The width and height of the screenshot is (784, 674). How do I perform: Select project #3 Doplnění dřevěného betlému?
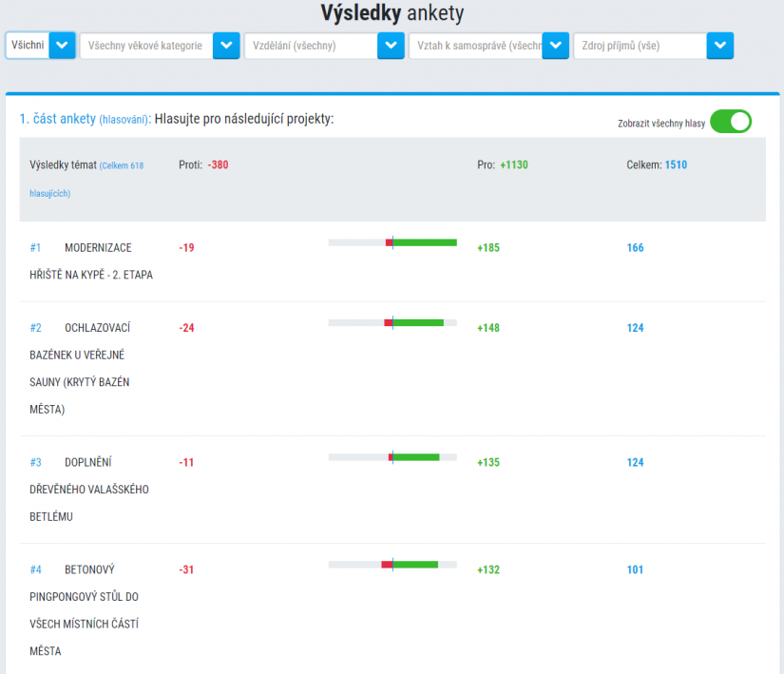click(89, 489)
